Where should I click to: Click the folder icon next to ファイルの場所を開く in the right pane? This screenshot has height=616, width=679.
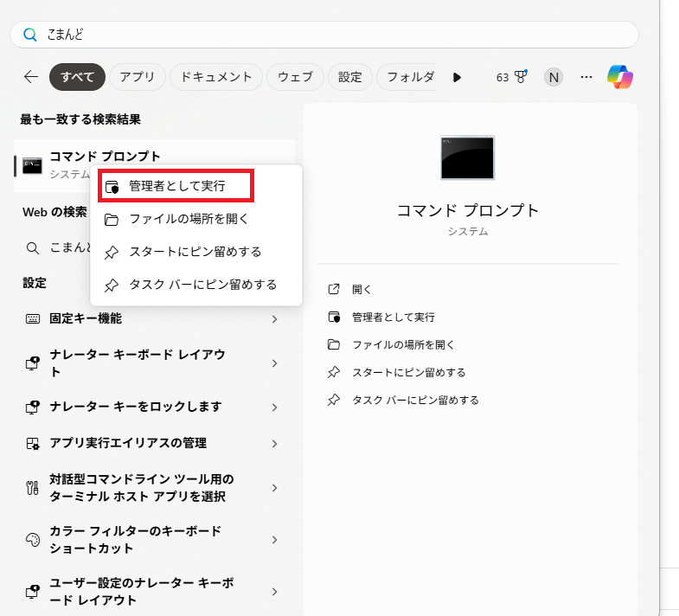334,344
